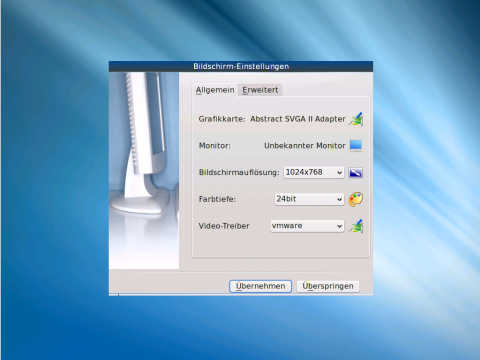Open the Video-Treiber vmware dropdown

coord(307,226)
